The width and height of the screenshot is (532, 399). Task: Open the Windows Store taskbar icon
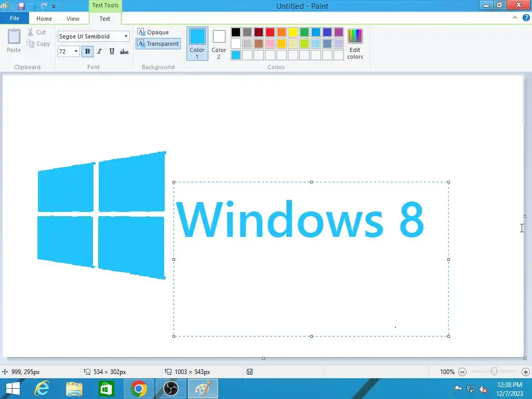pos(106,389)
